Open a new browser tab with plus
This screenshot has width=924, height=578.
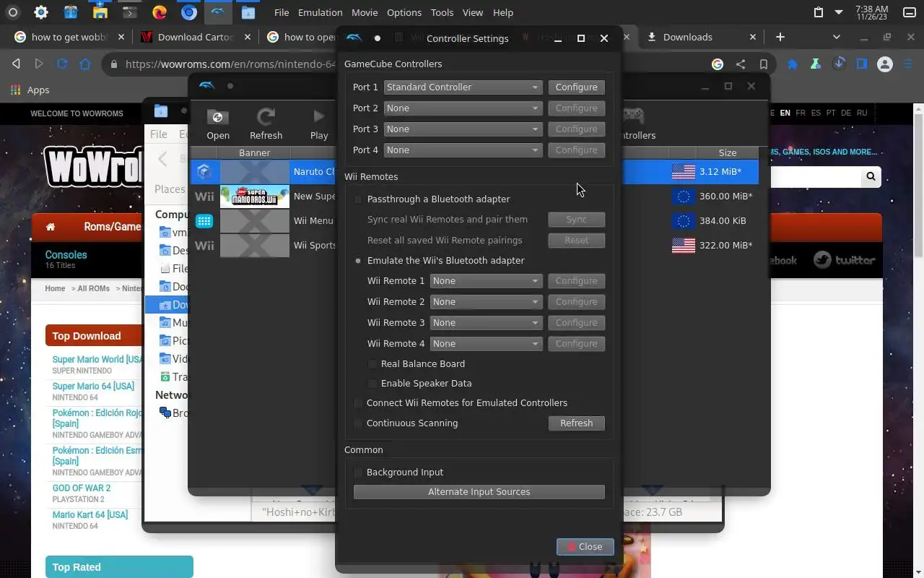780,37
